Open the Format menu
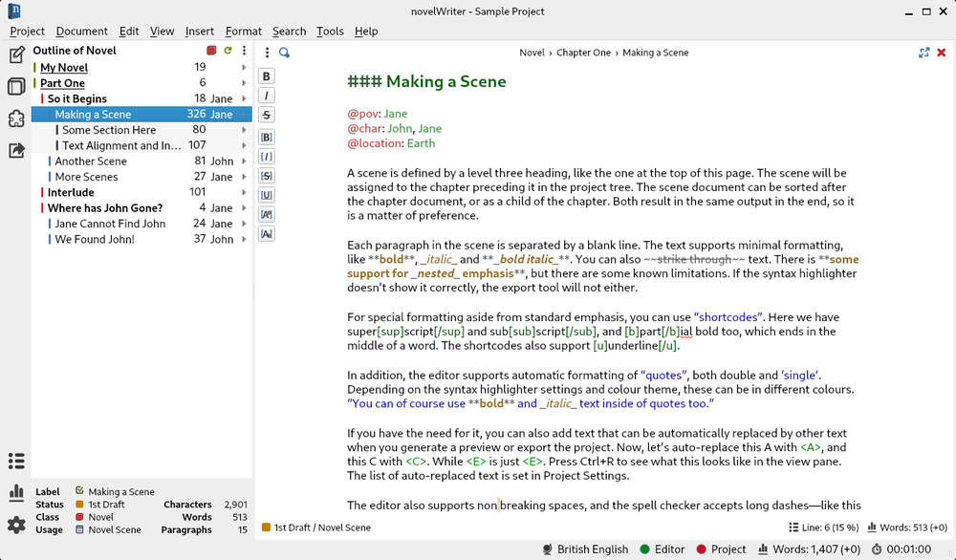Image resolution: width=956 pixels, height=560 pixels. [243, 32]
